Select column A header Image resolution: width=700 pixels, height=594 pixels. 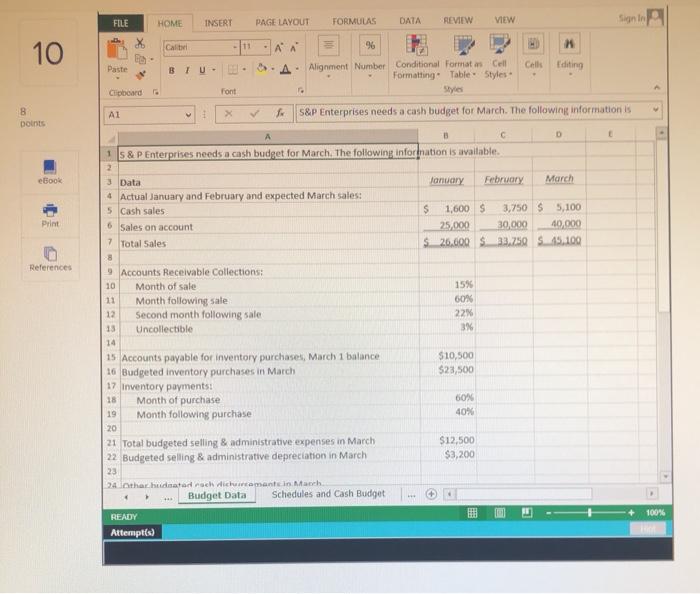[x=267, y=137]
